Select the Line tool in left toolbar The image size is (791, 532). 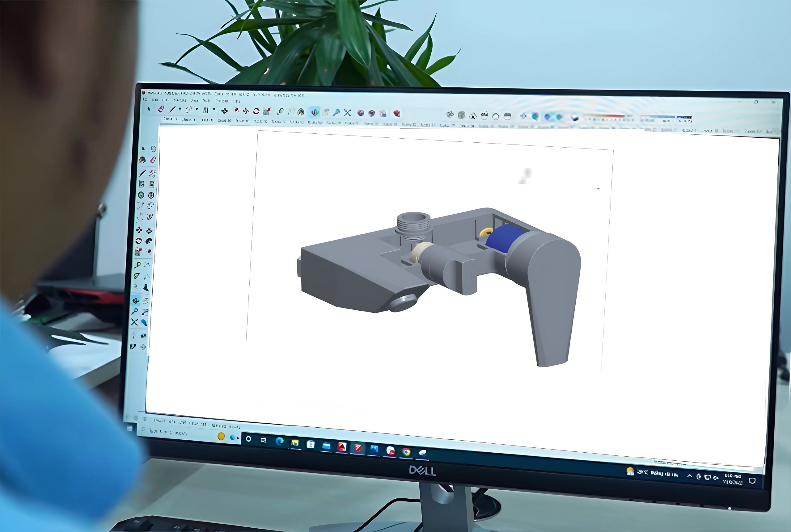[142, 174]
